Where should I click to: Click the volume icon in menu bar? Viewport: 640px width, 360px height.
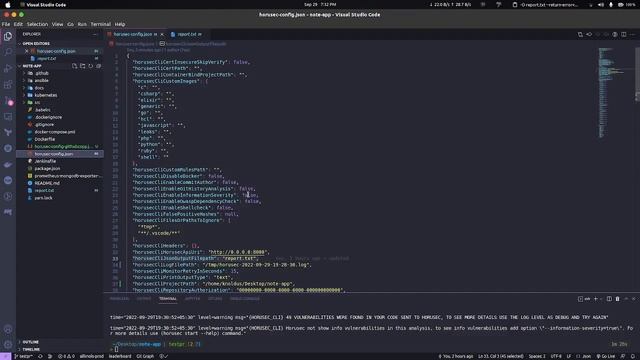click(x=601, y=5)
